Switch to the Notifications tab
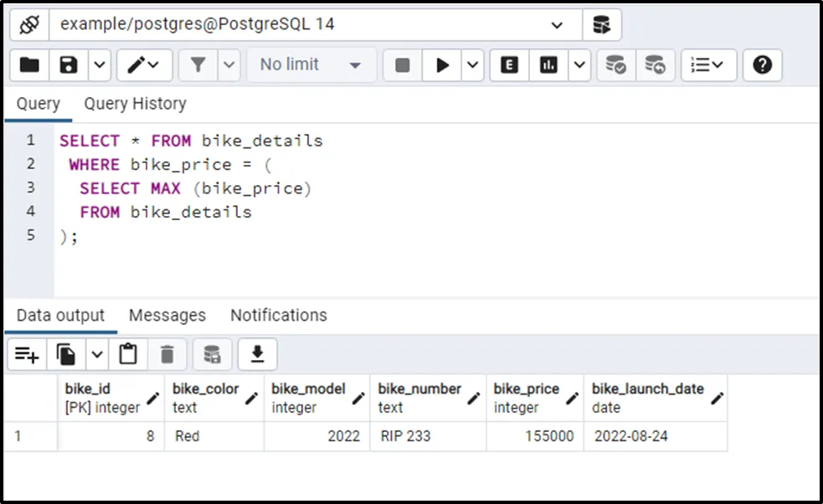 tap(278, 316)
